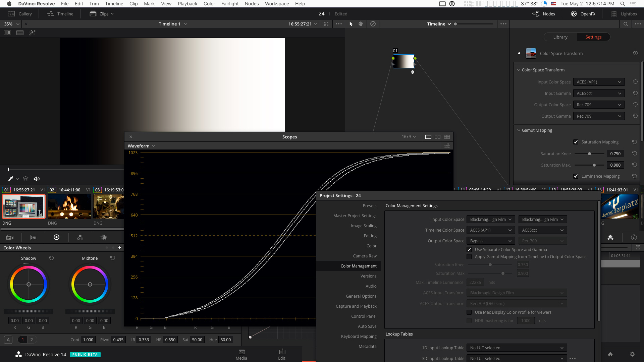Image resolution: width=644 pixels, height=362 pixels.
Task: Open General Options settings
Action: (361, 296)
